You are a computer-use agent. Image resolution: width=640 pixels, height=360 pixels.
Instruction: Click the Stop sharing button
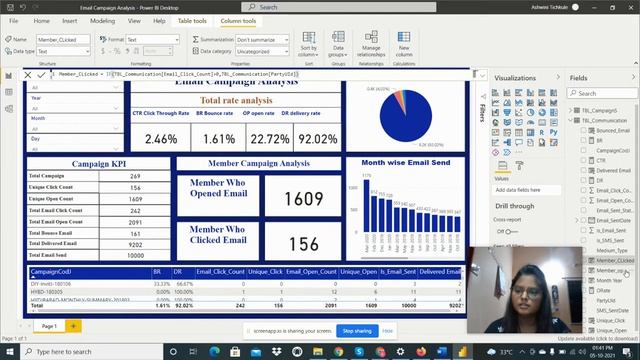point(357,331)
